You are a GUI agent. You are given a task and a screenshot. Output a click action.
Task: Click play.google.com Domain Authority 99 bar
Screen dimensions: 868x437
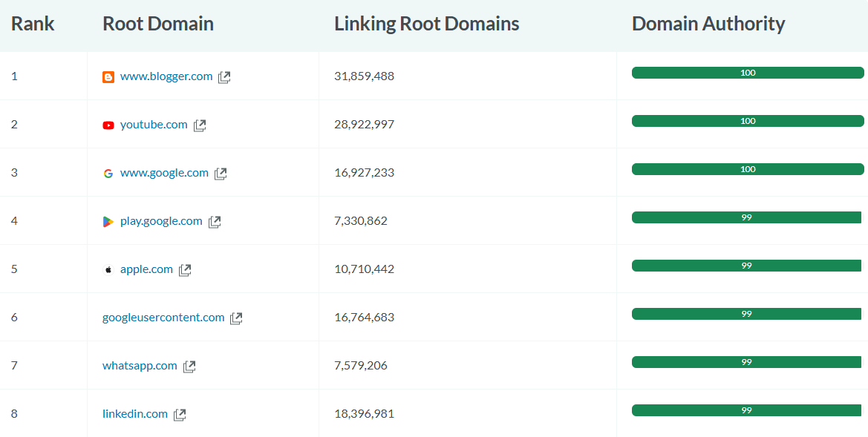pos(747,217)
